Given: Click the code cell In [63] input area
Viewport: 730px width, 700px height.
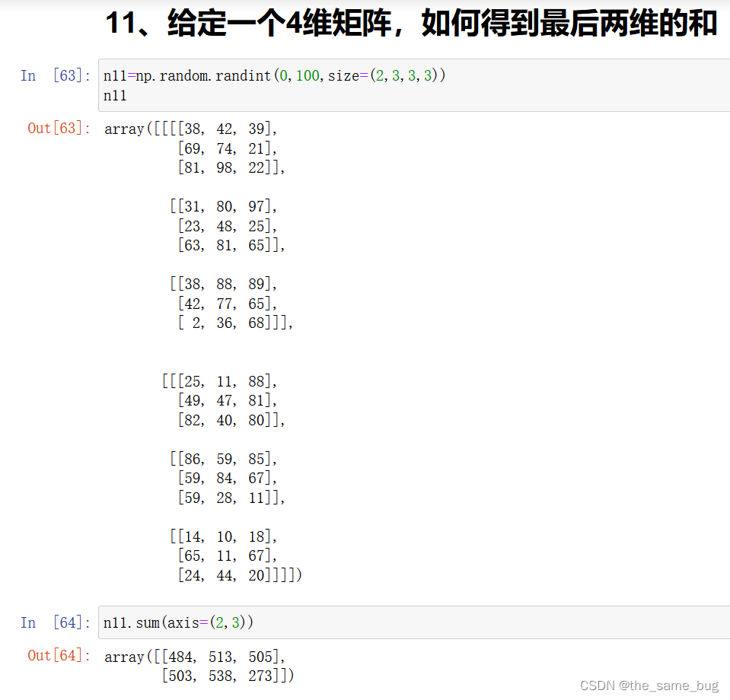Looking at the screenshot, I should coord(414,85).
